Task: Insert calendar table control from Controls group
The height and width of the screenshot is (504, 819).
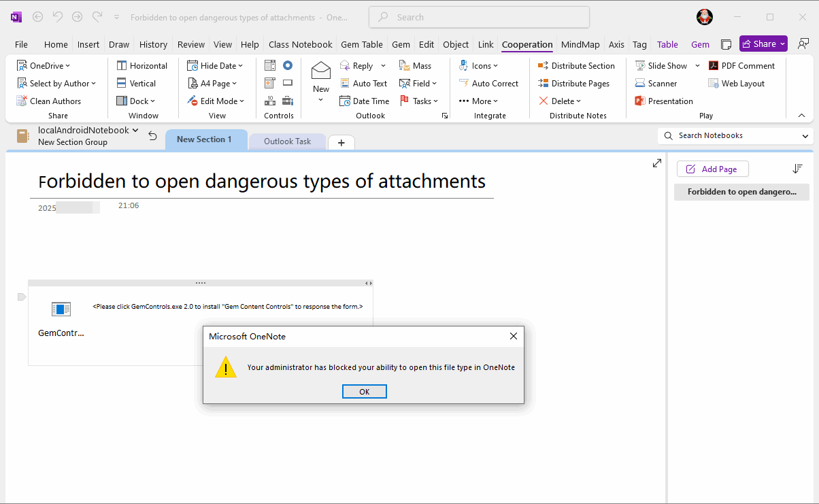Action: pos(270,84)
